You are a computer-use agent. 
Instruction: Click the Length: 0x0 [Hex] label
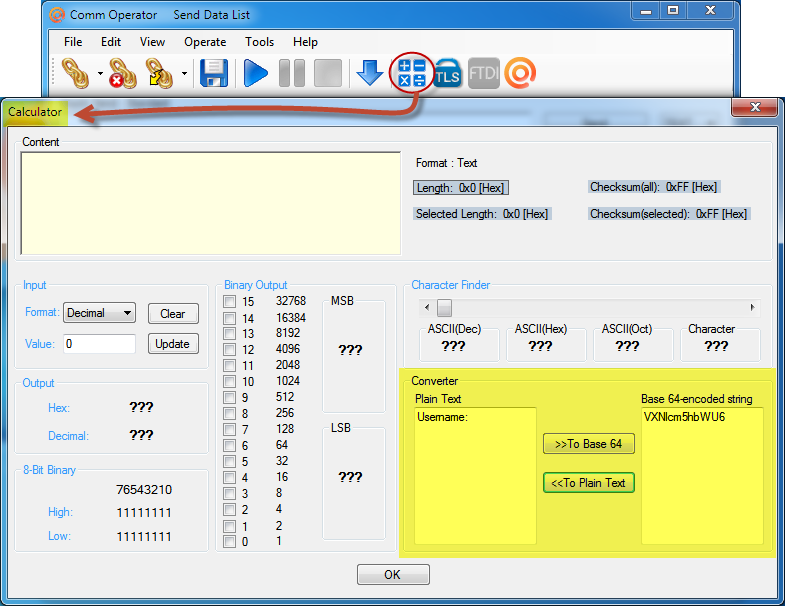461,188
